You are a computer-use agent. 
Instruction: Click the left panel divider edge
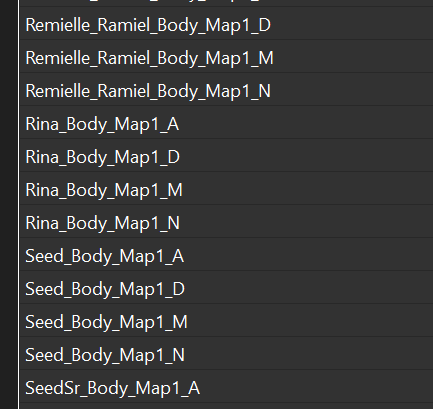19,204
